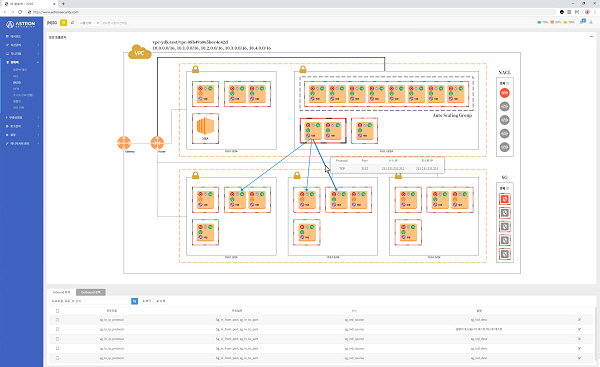
Task: Switch to the Outbound rules tab
Action: pos(90,292)
